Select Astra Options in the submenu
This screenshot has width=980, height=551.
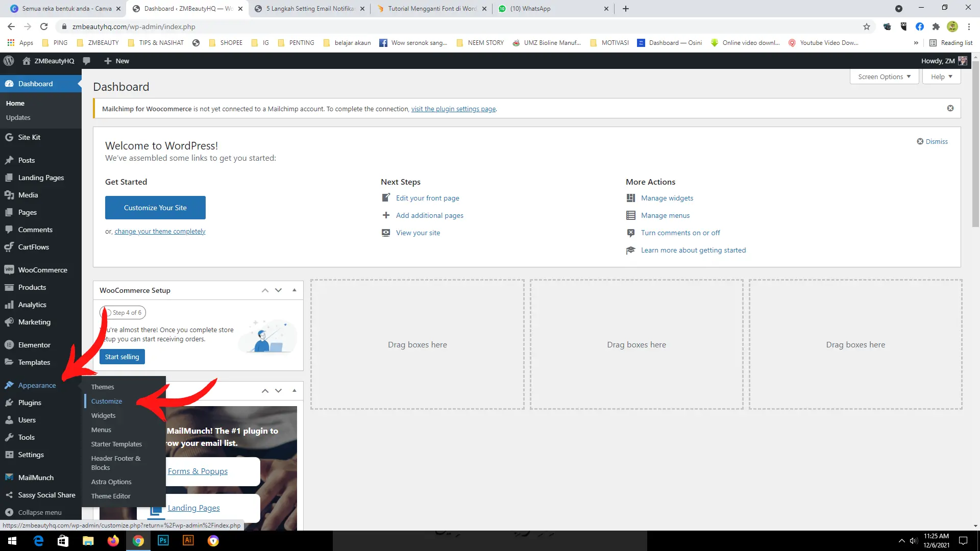point(111,482)
